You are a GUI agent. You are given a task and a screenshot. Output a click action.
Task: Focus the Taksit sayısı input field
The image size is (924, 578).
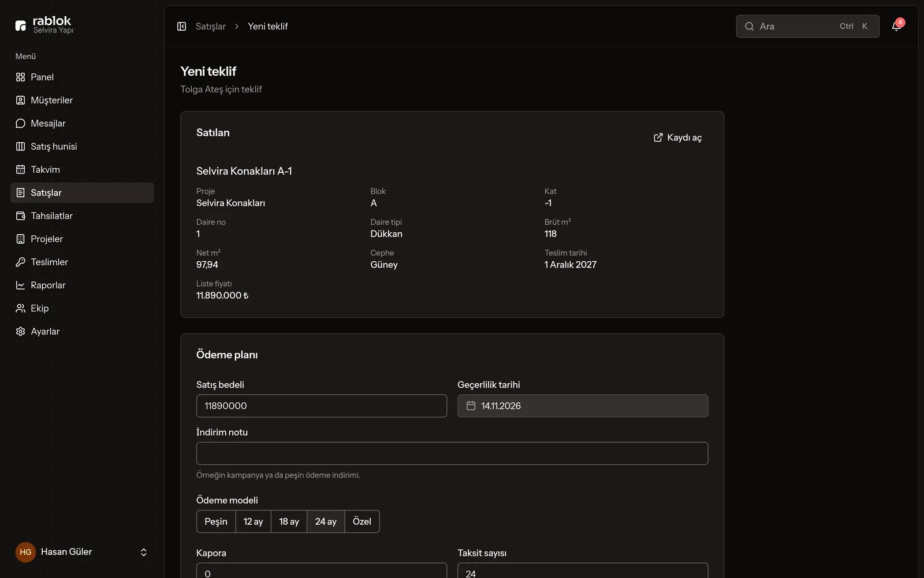tap(583, 570)
